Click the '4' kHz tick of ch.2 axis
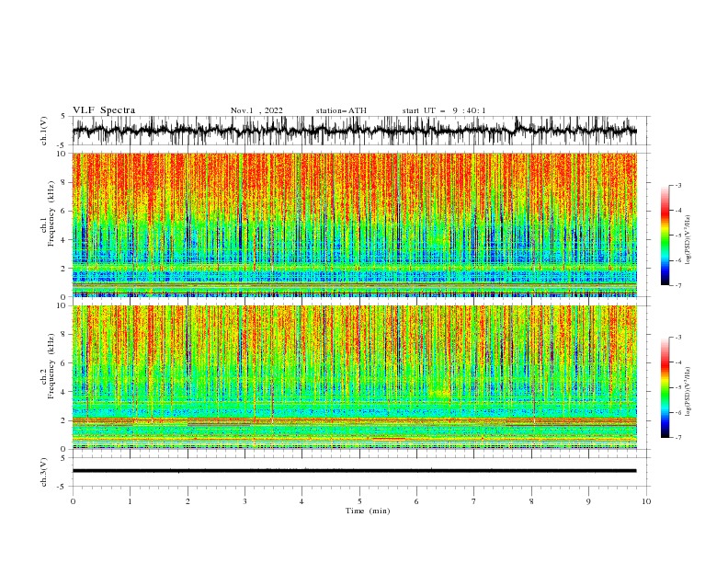Image resolution: width=728 pixels, height=563 pixels. coord(64,392)
